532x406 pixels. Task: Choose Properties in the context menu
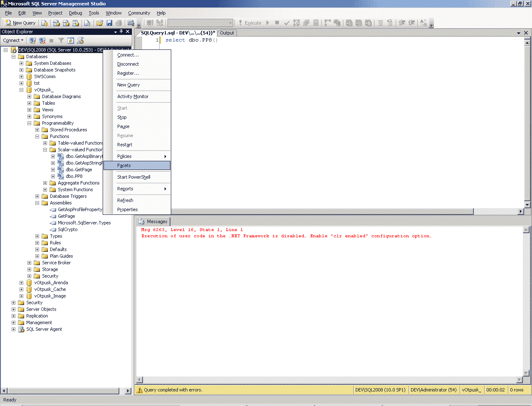point(137,209)
